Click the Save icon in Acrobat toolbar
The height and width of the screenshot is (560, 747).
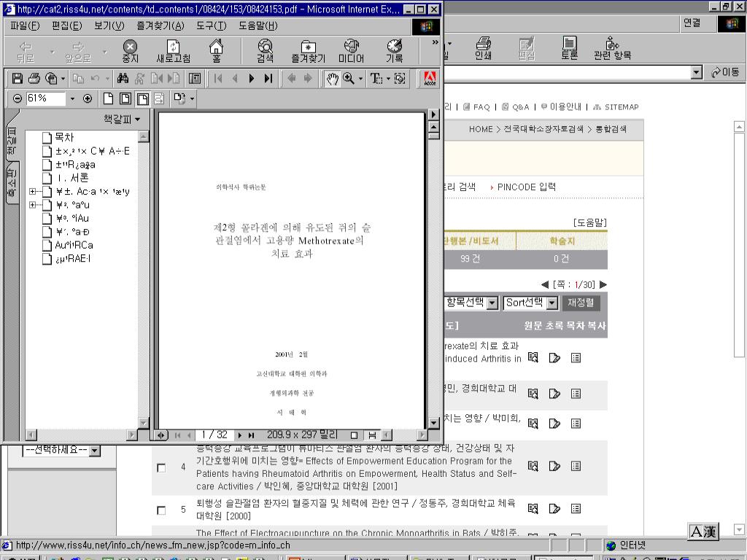pyautogui.click(x=18, y=78)
